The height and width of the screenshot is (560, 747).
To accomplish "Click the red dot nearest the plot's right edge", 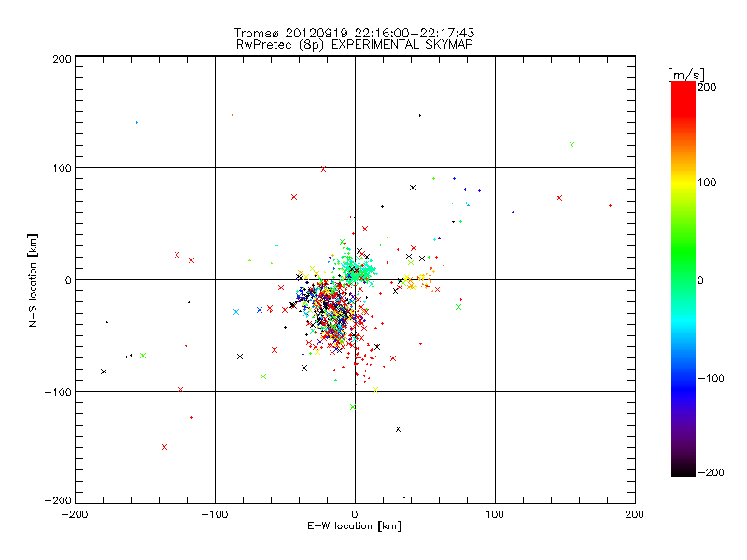I will click(611, 205).
